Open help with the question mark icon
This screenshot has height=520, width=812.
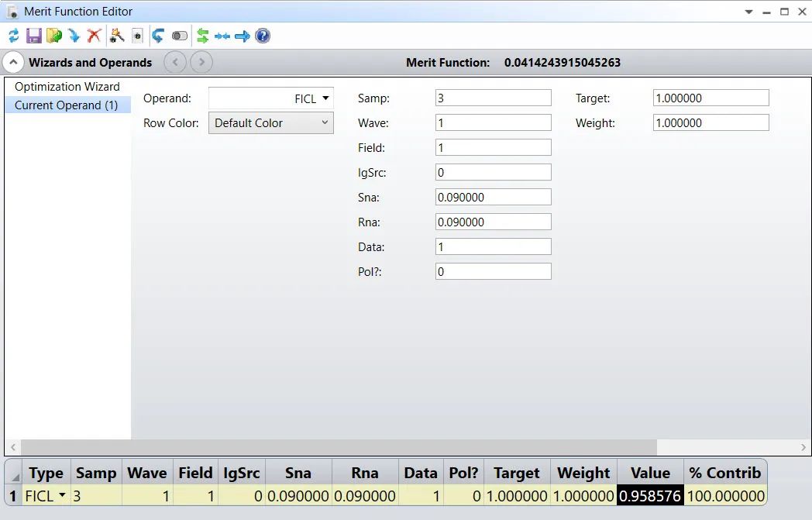pyautogui.click(x=263, y=36)
